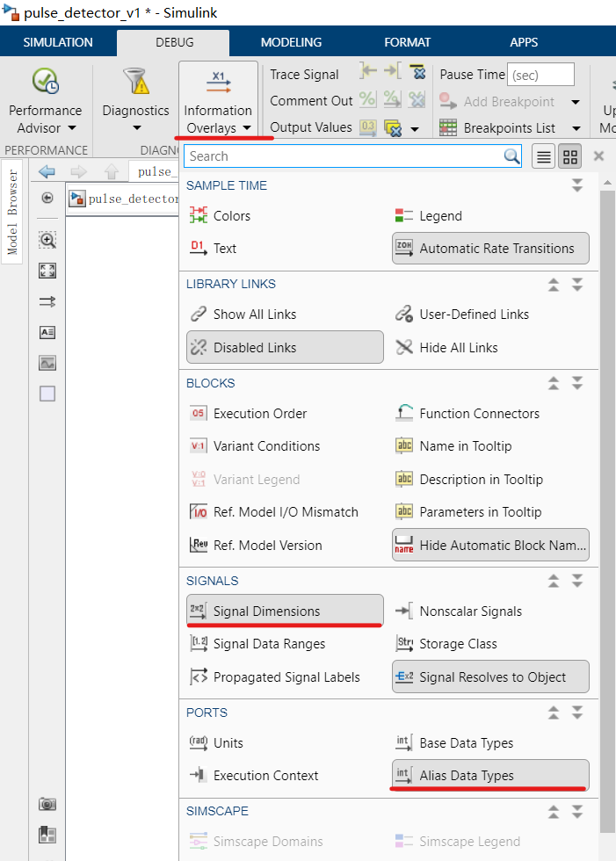Click the search magnifier icon
Screen dimensions: 616x861
coord(511,156)
